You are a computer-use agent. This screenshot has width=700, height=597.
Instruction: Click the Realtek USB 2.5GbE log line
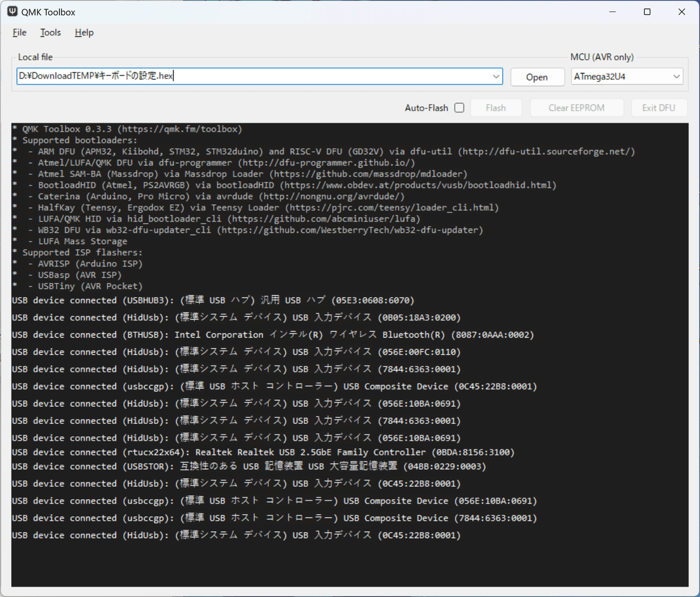pos(263,452)
